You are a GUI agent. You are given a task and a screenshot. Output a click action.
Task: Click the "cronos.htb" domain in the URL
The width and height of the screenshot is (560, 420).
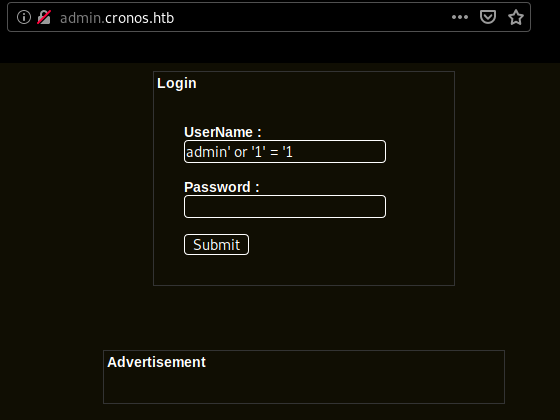click(140, 18)
